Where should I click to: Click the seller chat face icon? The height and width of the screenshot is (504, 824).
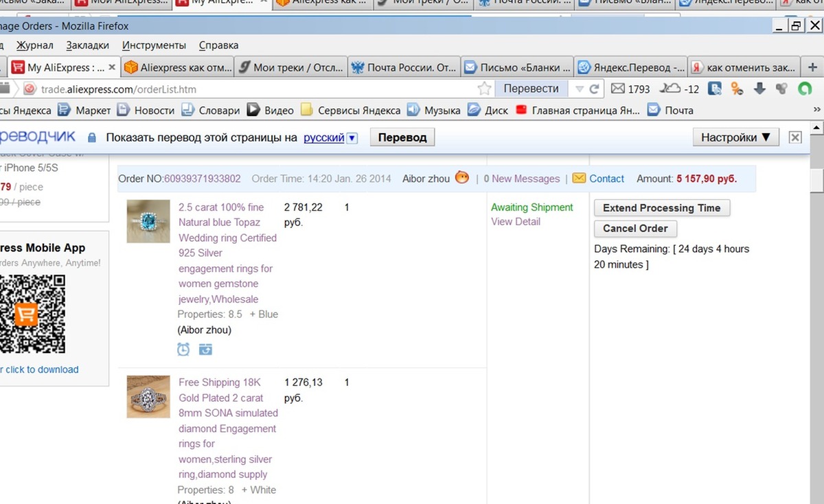462,178
